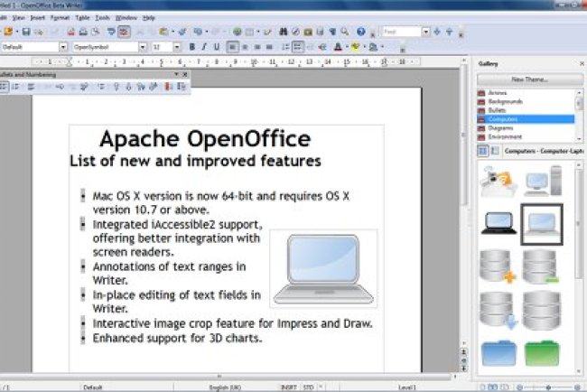This screenshot has height=392, width=587.
Task: Select the Backgrounds theme in Gallery
Action: tap(526, 101)
